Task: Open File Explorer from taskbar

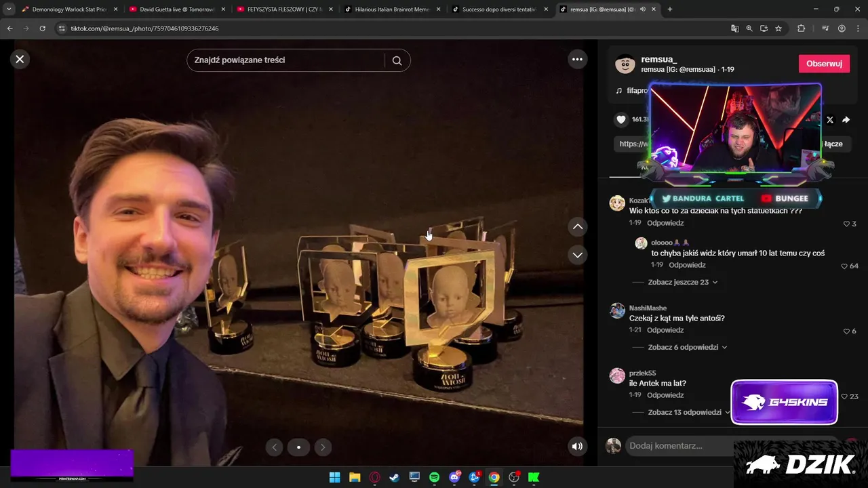Action: click(x=354, y=477)
